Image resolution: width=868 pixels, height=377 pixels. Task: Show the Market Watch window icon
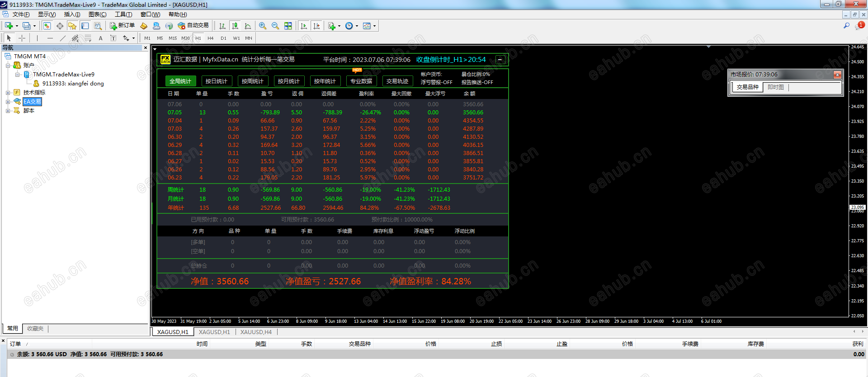point(47,26)
